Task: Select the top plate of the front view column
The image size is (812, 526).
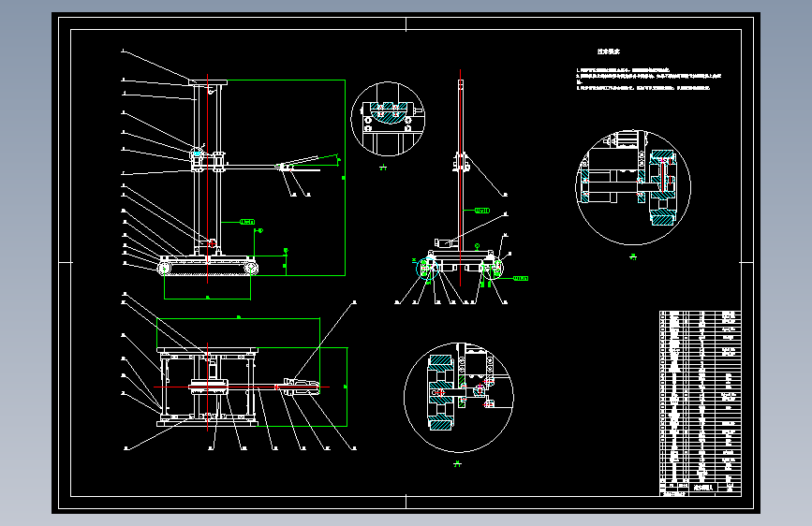Action: click(x=208, y=82)
